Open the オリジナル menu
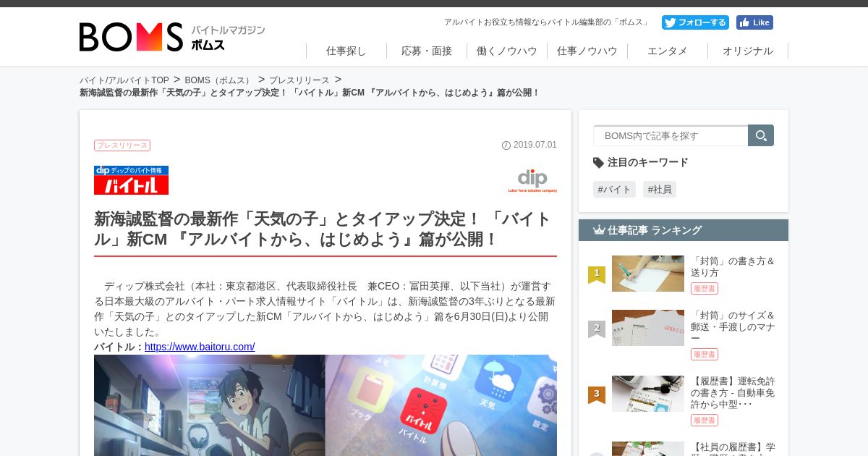 click(748, 51)
